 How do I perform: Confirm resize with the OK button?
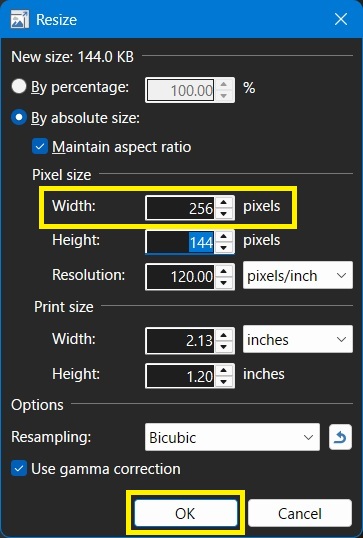(x=186, y=513)
